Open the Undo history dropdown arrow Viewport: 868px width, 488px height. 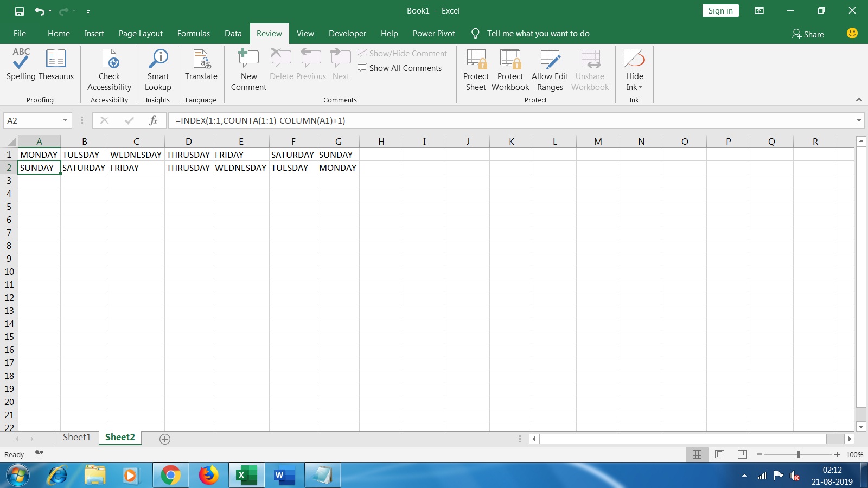[x=50, y=11]
